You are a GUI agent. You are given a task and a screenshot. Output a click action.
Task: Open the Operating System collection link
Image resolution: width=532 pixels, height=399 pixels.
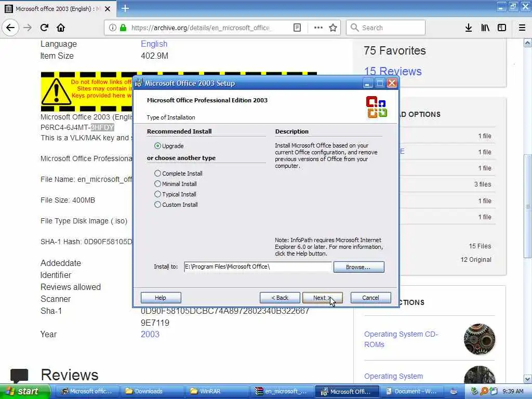394,376
